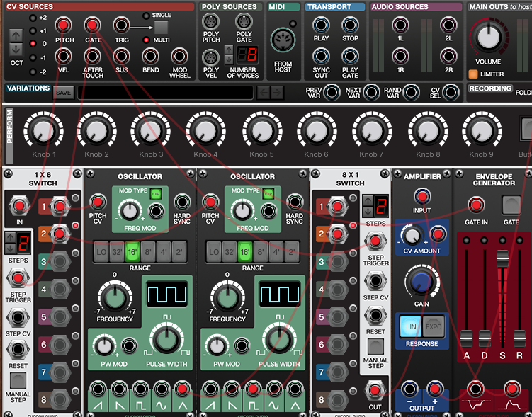
Task: Click the POLY GATE connector
Action: pyautogui.click(x=244, y=22)
